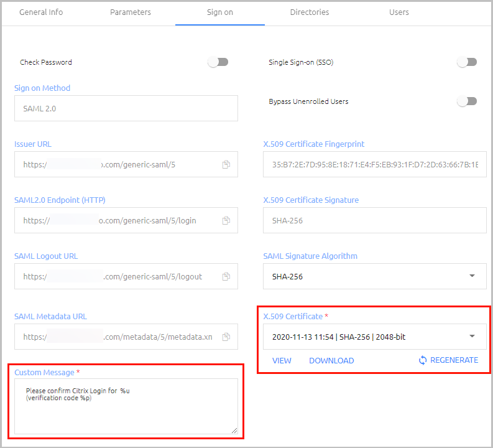Open the General Info tab
The width and height of the screenshot is (493, 448).
point(41,12)
